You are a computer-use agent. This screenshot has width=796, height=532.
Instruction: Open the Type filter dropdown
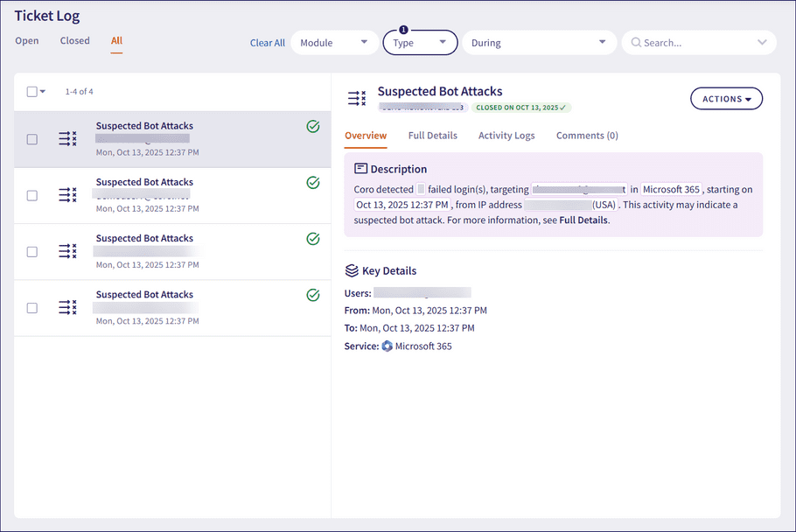click(420, 43)
